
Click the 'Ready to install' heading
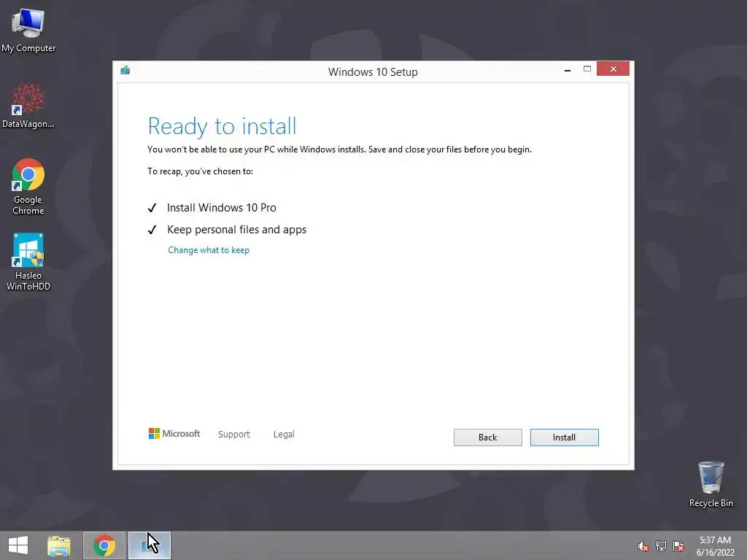[222, 126]
